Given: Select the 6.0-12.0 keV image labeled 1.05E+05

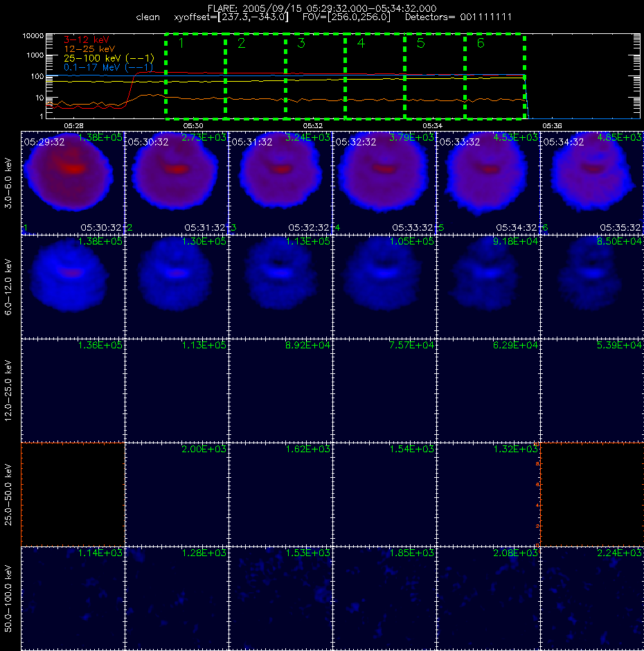Looking at the screenshot, I should 384,287.
